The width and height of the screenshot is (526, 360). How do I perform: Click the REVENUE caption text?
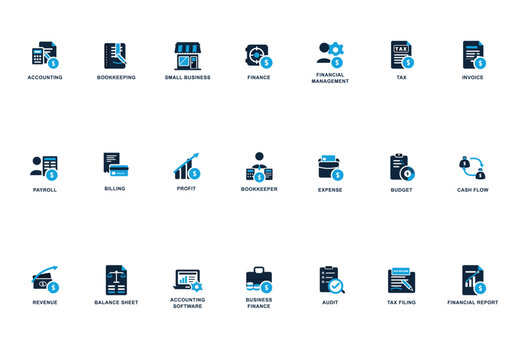pyautogui.click(x=45, y=302)
